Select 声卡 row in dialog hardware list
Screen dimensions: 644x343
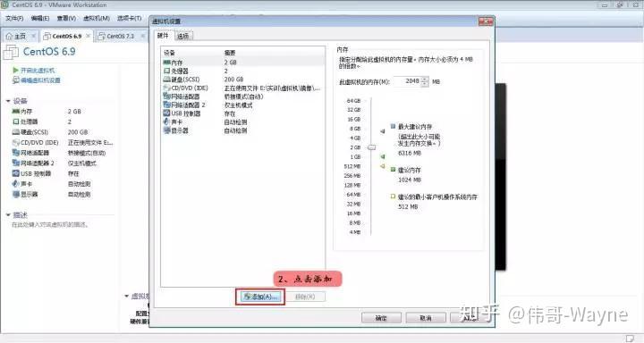tap(242, 121)
